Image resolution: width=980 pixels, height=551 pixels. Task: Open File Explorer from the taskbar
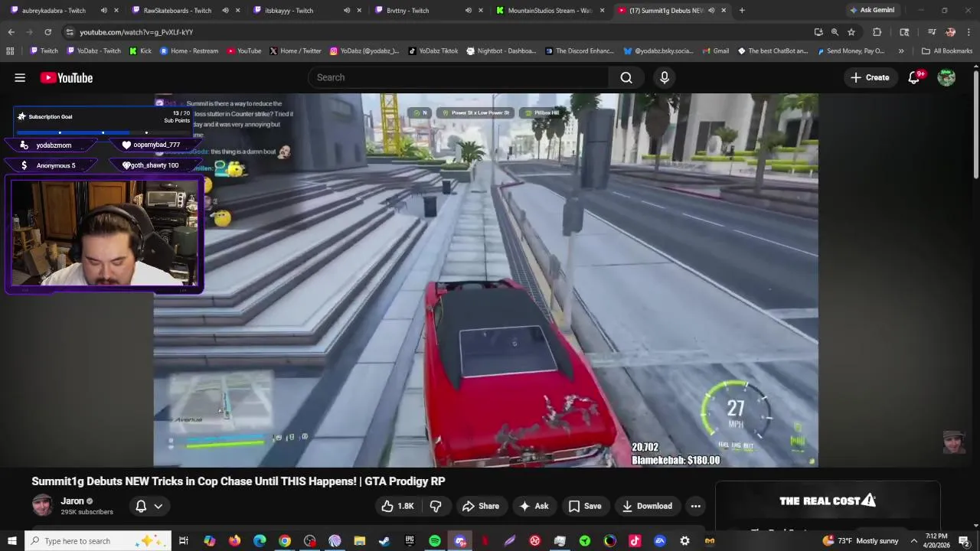tap(359, 541)
